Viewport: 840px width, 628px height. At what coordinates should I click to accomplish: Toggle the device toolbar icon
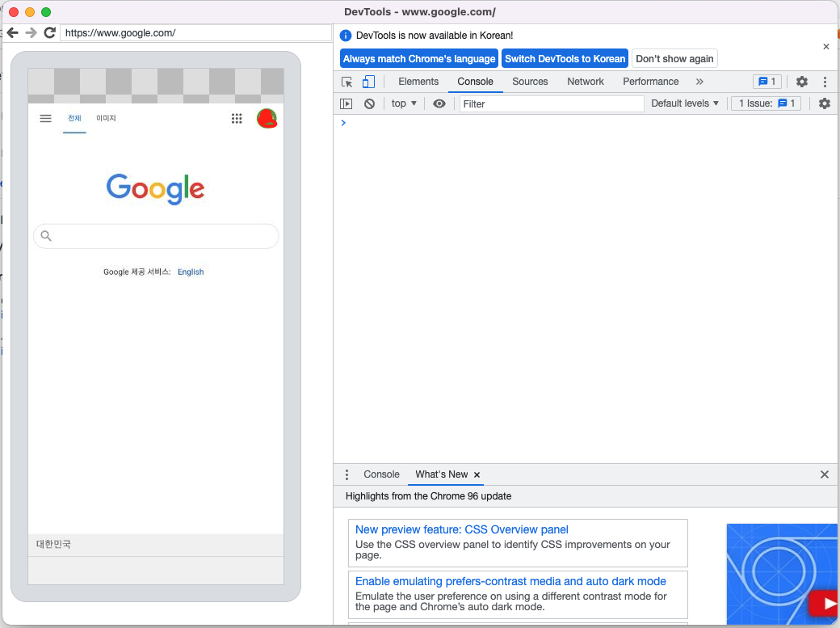[368, 82]
